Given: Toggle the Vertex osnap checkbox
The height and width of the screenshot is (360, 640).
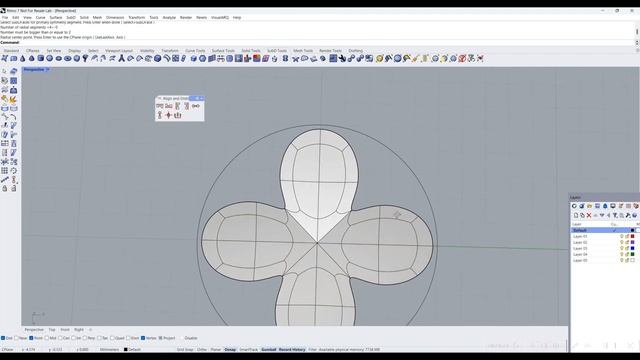Looking at the screenshot, I should (x=143, y=338).
